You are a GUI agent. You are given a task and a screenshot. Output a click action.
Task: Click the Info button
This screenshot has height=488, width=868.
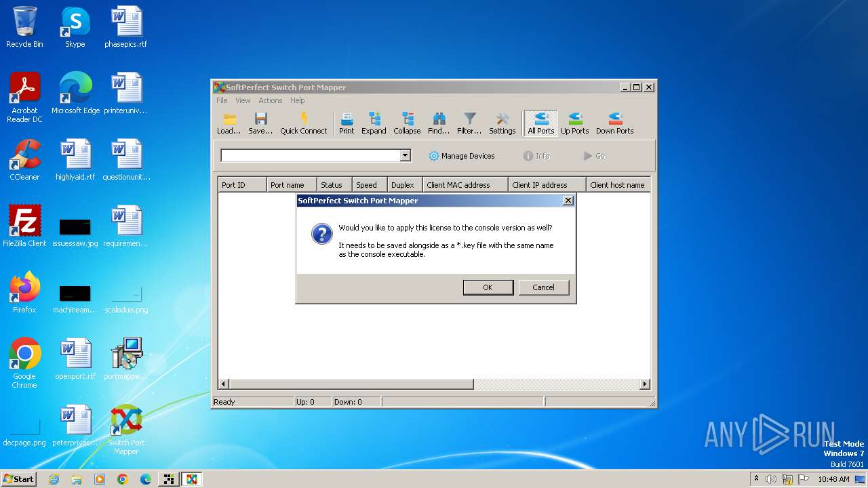[536, 156]
